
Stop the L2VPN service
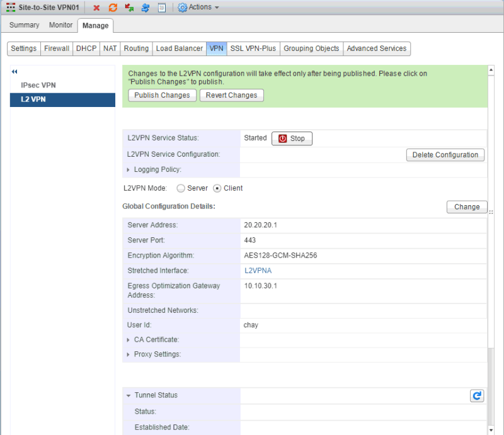[x=292, y=138]
